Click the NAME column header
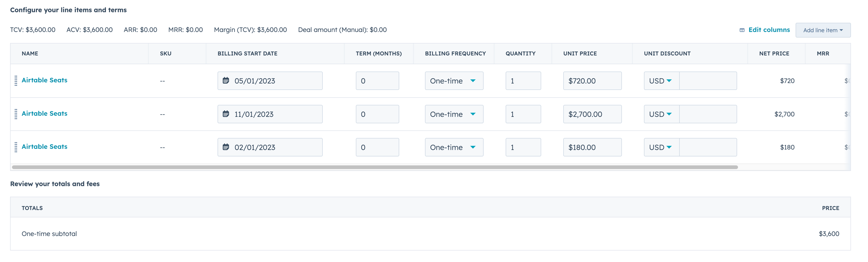Image resolution: width=868 pixels, height=262 pixels. [x=30, y=54]
